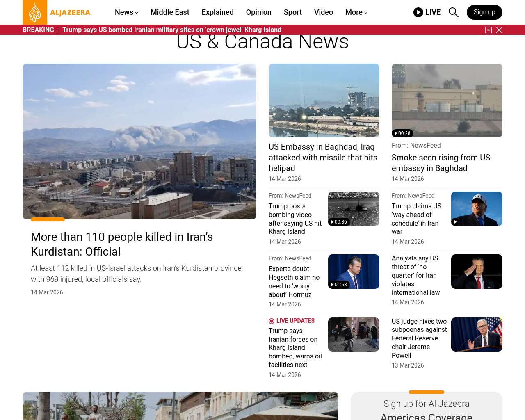This screenshot has height=420, width=525.
Task: Play the 00:28 Baghdad embassy smoke video
Action: [447, 100]
